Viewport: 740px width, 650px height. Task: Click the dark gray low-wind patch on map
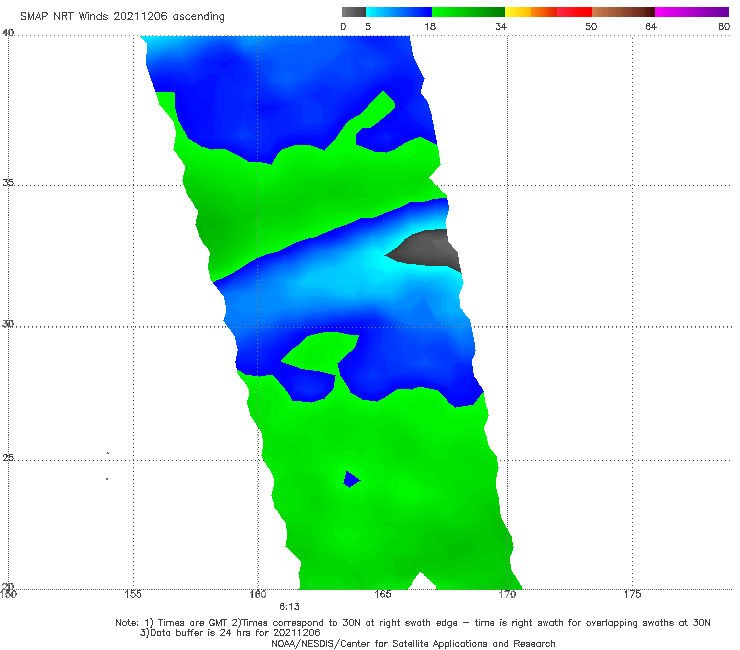pyautogui.click(x=427, y=249)
